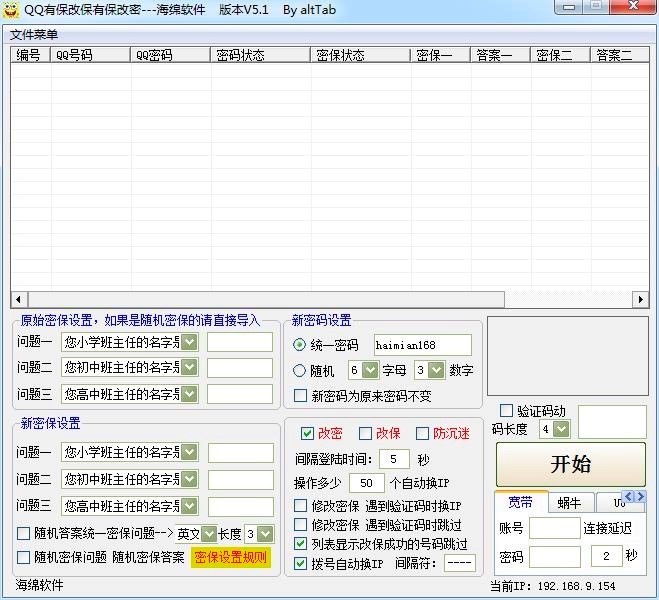Click the 账号 input field
The height and width of the screenshot is (600, 659).
click(x=554, y=528)
